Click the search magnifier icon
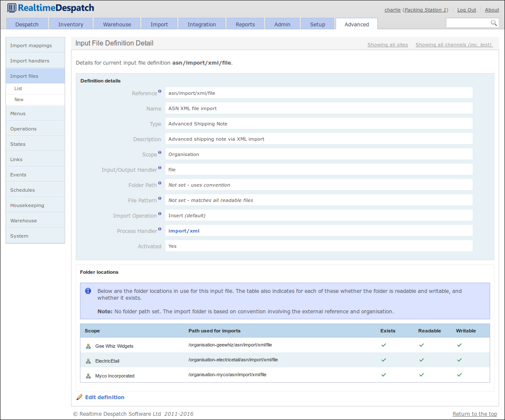This screenshot has width=505, height=420. coord(494,23)
